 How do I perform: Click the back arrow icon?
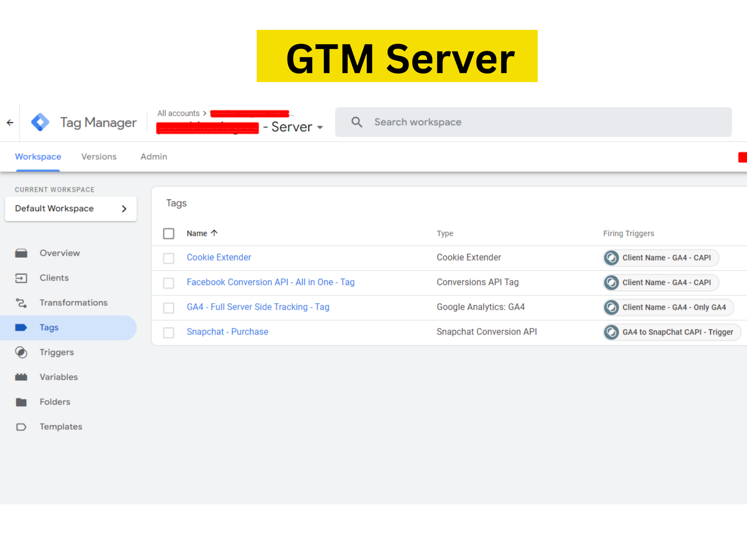click(10, 123)
